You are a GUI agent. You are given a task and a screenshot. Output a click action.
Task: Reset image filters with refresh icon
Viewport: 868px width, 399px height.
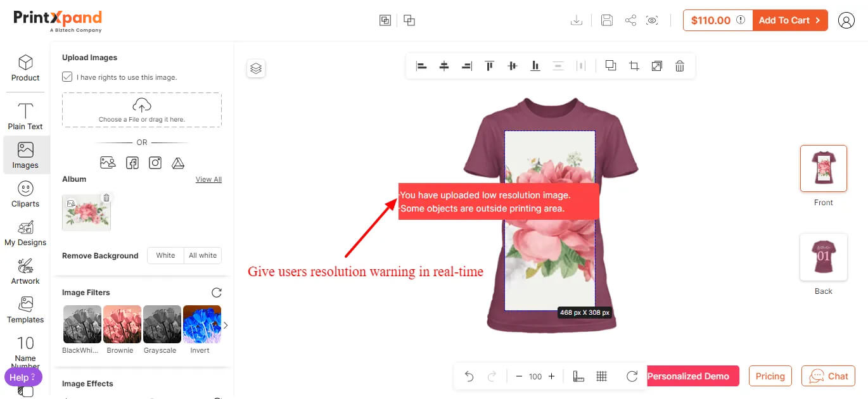(217, 293)
